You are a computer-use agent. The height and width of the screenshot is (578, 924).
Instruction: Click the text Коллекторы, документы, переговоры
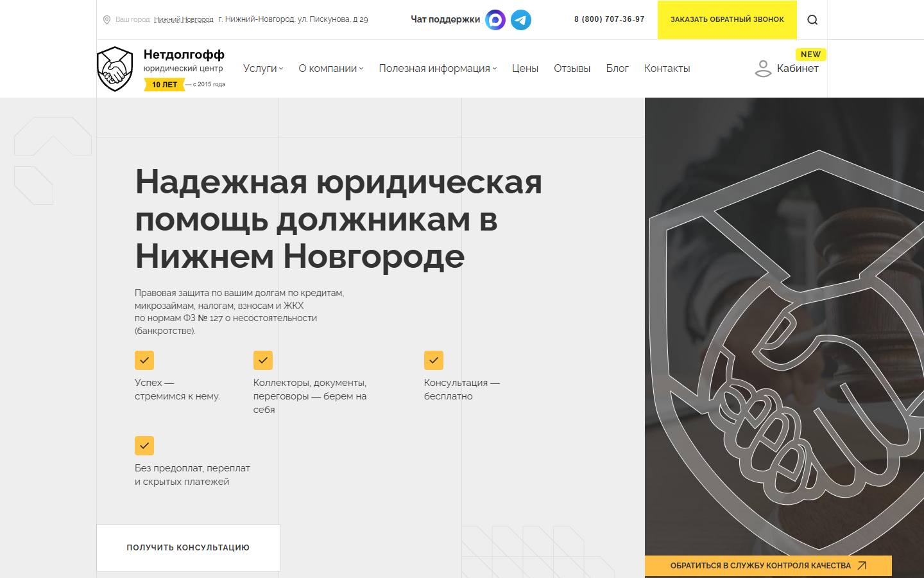[310, 396]
